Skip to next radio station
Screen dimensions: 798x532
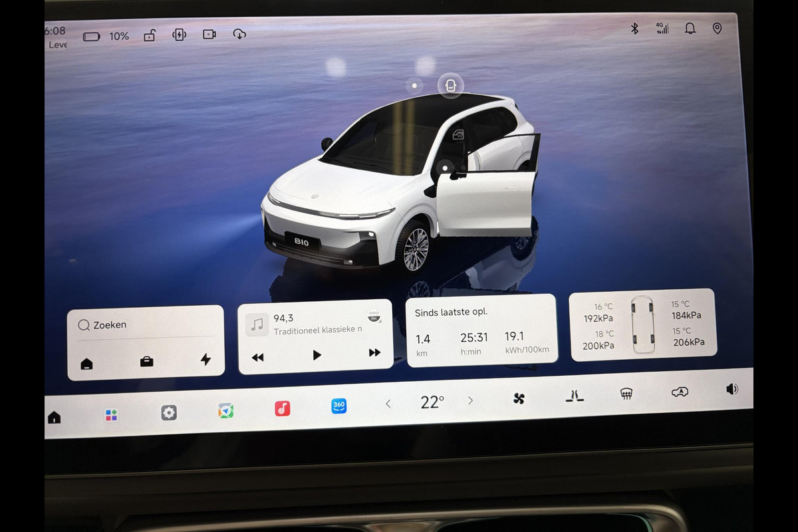click(374, 353)
